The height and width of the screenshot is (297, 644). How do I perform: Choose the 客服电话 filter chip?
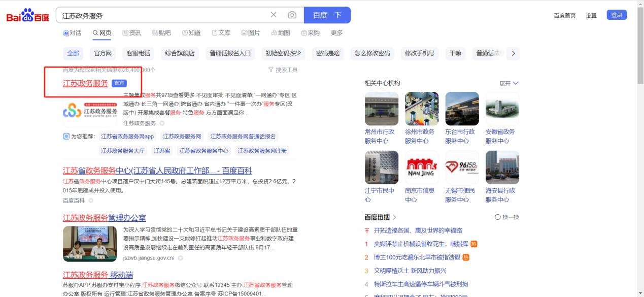click(138, 53)
